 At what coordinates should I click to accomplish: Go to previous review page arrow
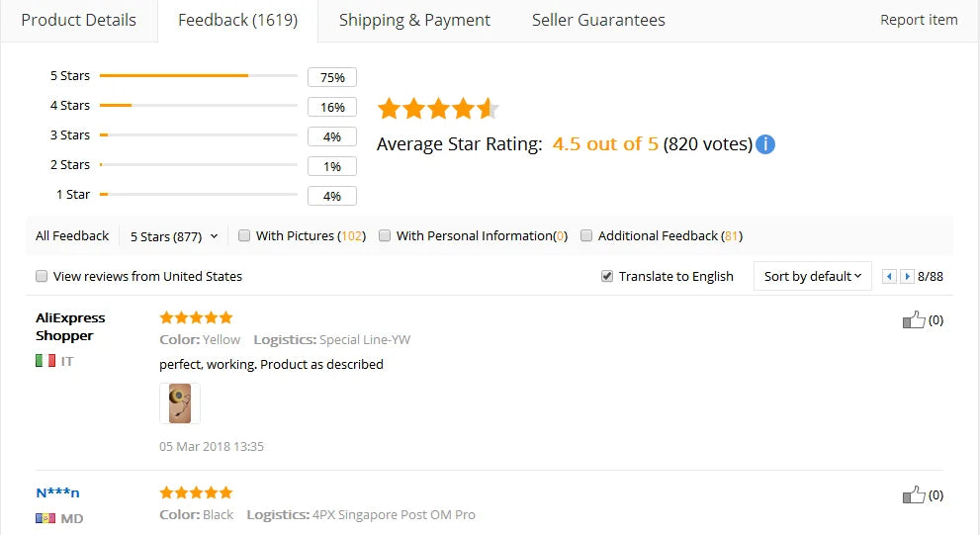(x=889, y=276)
